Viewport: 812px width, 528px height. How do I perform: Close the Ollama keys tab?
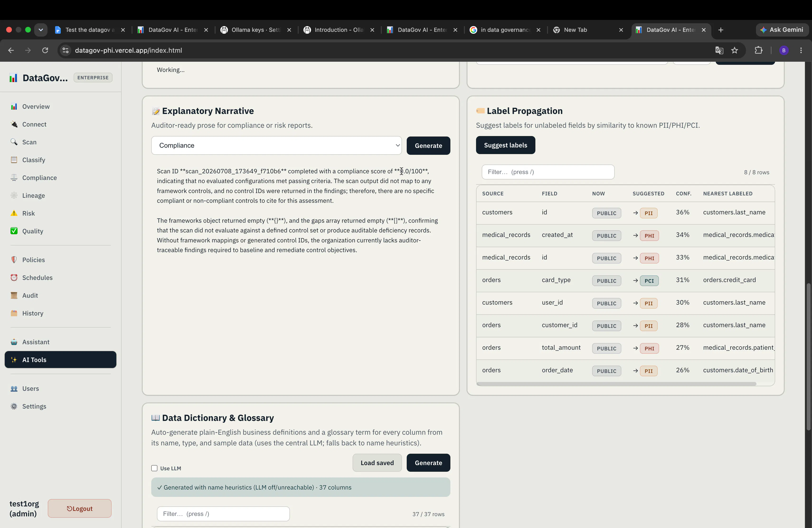(x=289, y=30)
